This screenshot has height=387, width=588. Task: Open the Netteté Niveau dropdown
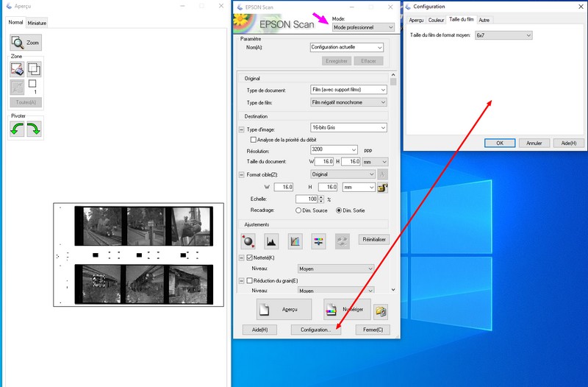336,269
